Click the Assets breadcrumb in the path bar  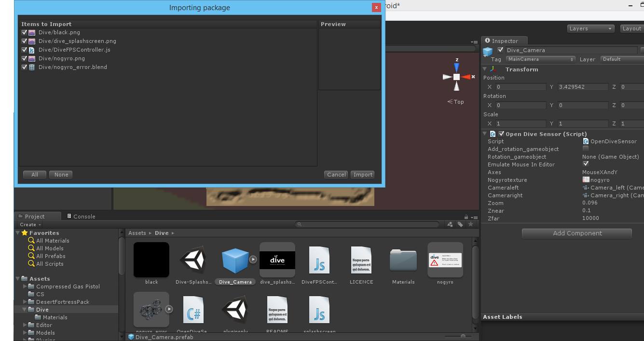point(137,233)
